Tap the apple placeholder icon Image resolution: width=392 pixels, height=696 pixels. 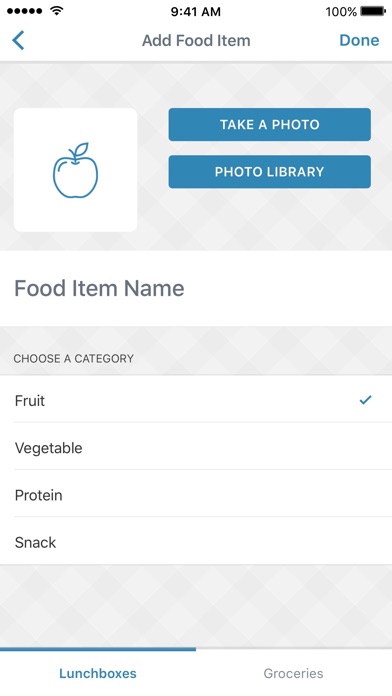click(75, 170)
